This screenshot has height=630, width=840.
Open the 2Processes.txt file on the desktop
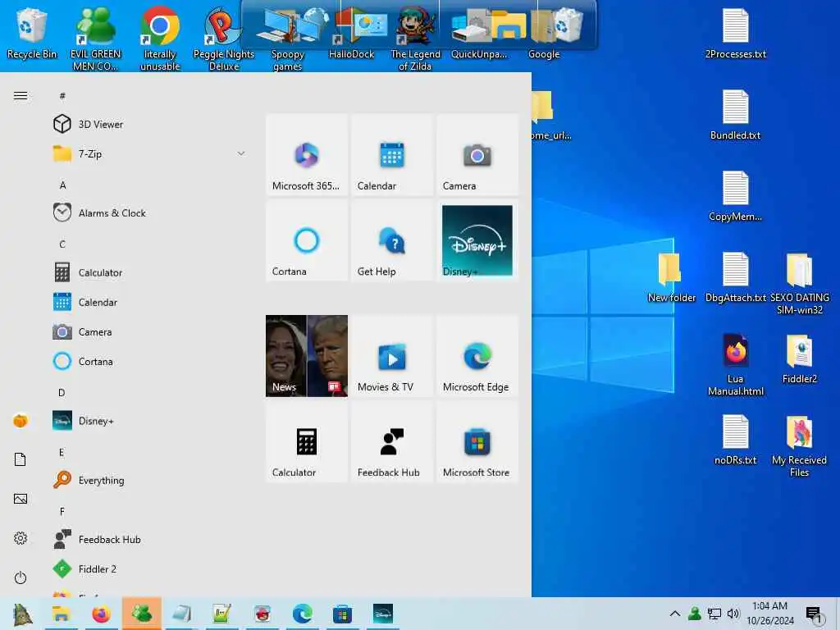tap(736, 33)
